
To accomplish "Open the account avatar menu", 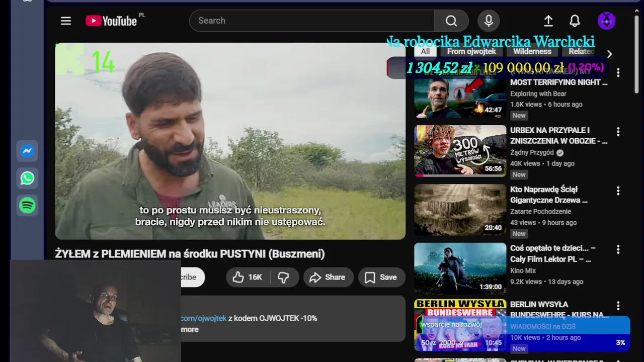I will [606, 21].
